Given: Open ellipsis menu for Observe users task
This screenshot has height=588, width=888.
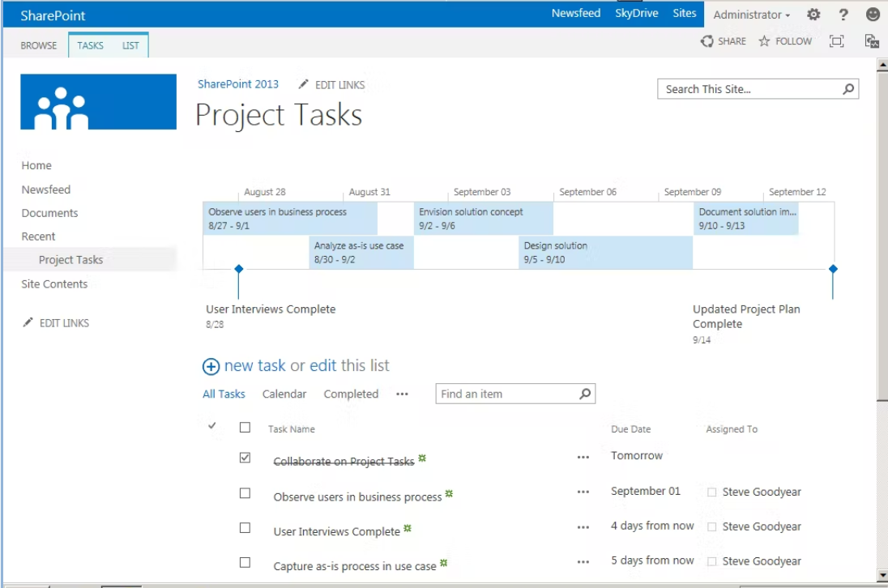Looking at the screenshot, I should (x=583, y=492).
